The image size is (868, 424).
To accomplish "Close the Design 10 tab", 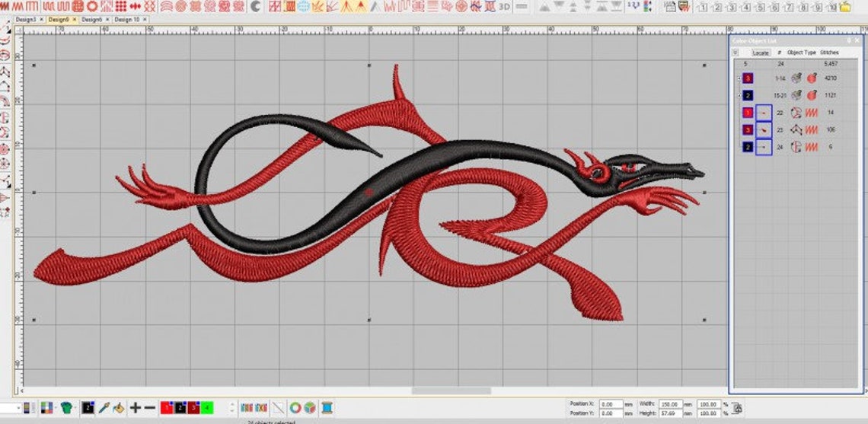I will point(145,19).
